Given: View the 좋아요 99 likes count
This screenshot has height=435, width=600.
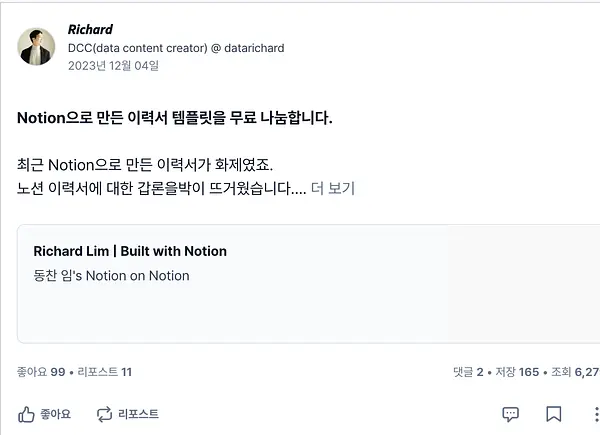Looking at the screenshot, I should [x=41, y=372].
